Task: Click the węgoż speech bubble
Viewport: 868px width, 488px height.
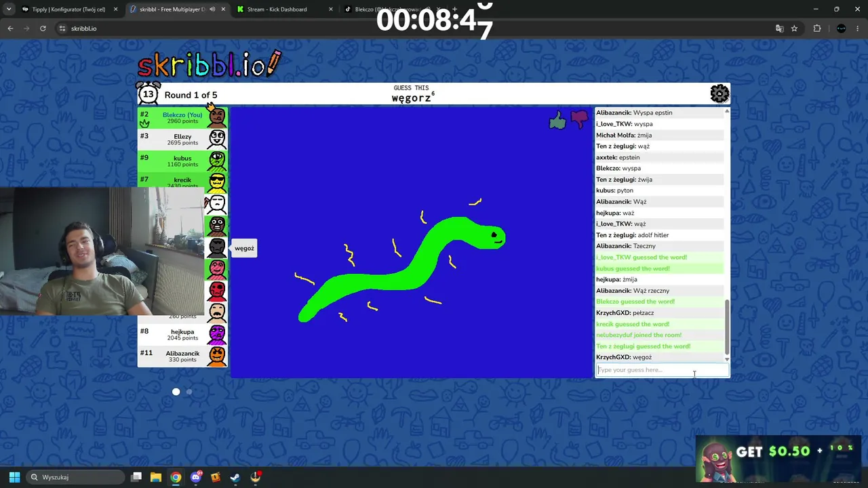Action: pos(244,248)
